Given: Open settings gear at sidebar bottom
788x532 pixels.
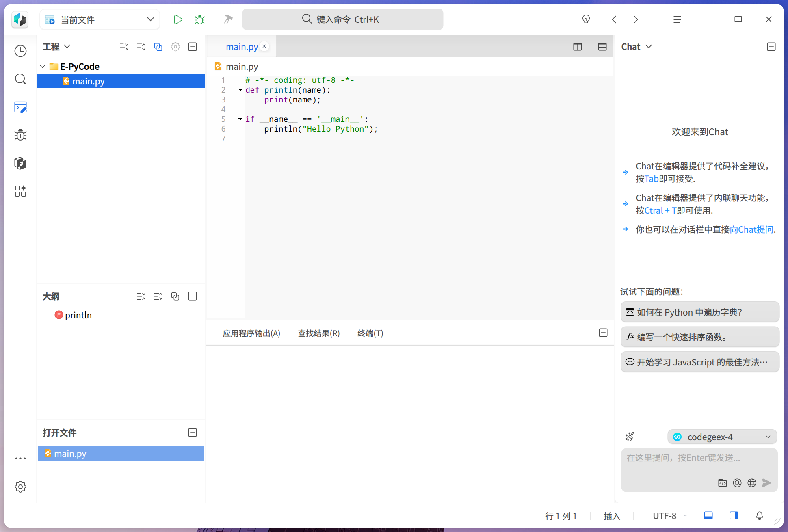Looking at the screenshot, I should [20, 487].
